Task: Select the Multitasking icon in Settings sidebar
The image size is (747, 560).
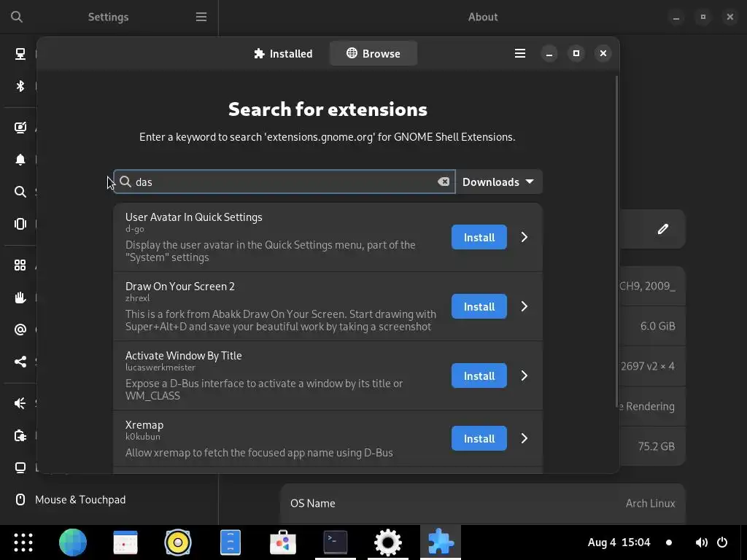Action: pyautogui.click(x=20, y=224)
